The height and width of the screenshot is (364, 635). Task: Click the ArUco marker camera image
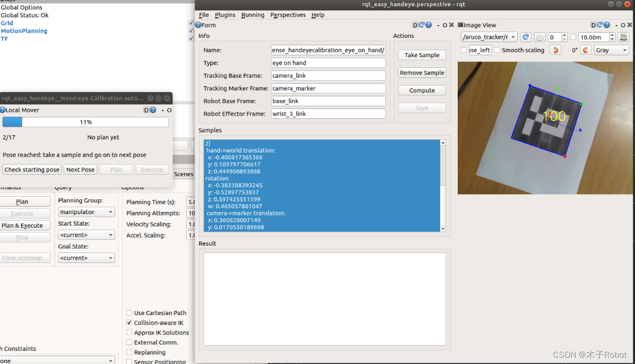544,128
